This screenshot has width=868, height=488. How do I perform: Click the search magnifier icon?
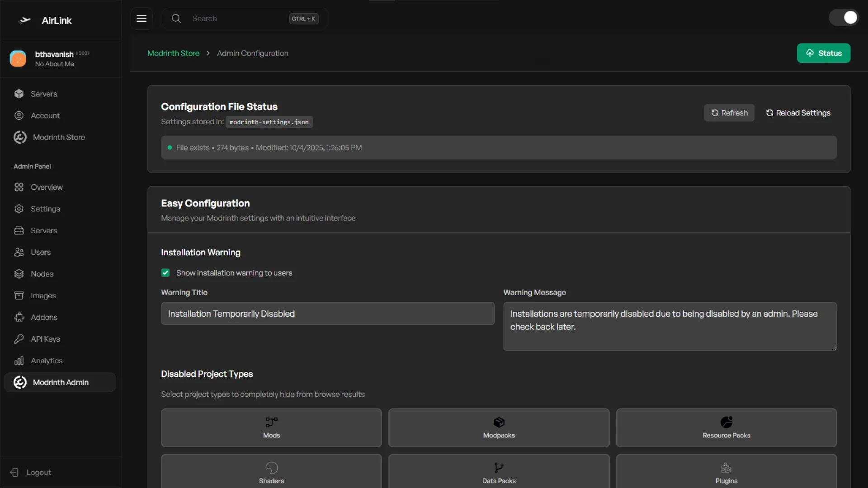tap(176, 19)
